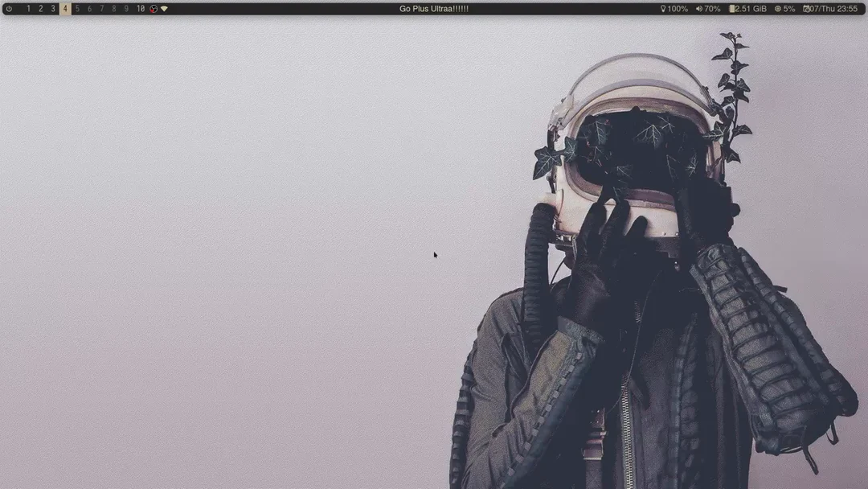The height and width of the screenshot is (489, 868).
Task: Open the Wi-Fi network dropdown arrow
Action: coord(163,8)
